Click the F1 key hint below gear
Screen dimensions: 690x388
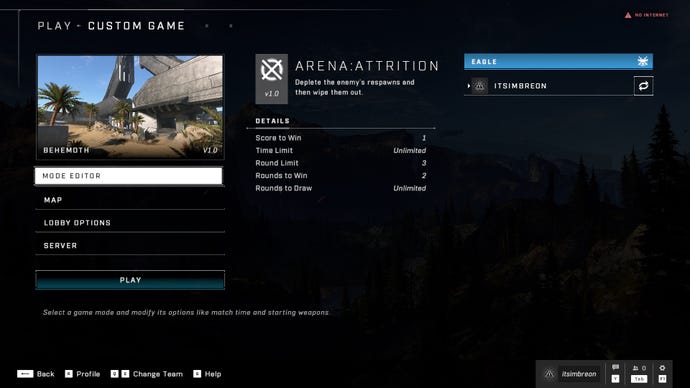(662, 379)
